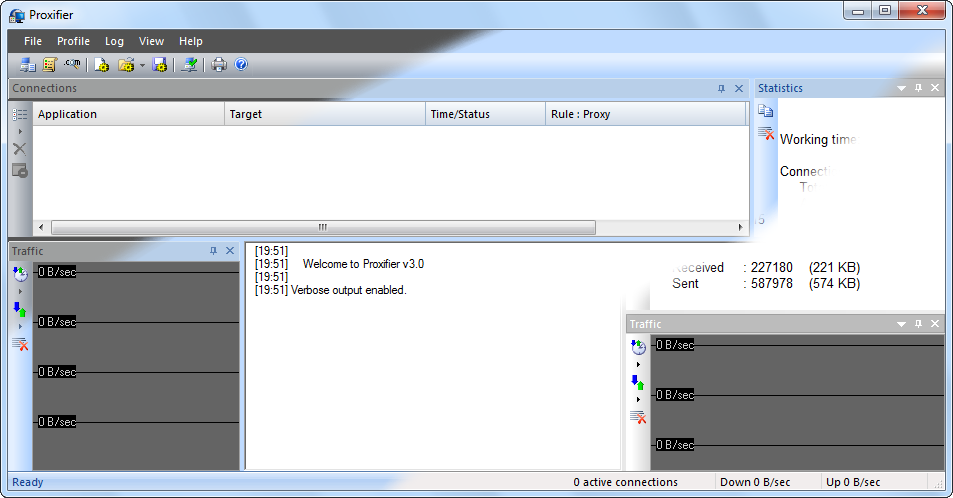
Task: Open floating Traffic panel's options dropdown arrow
Action: (x=901, y=324)
